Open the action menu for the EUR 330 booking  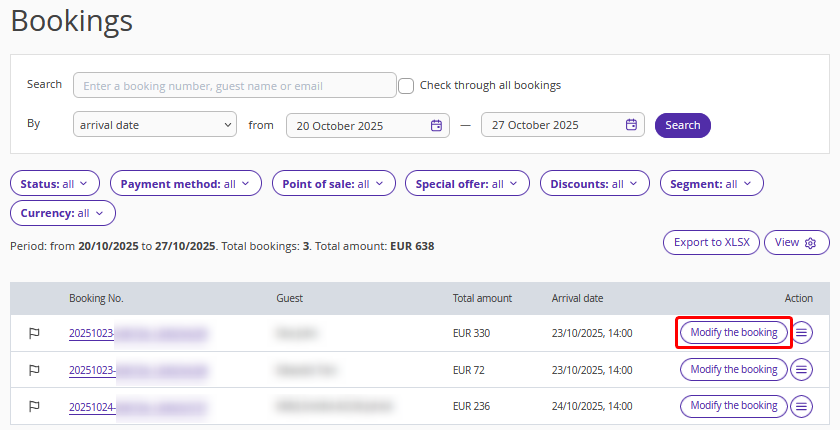click(x=801, y=333)
